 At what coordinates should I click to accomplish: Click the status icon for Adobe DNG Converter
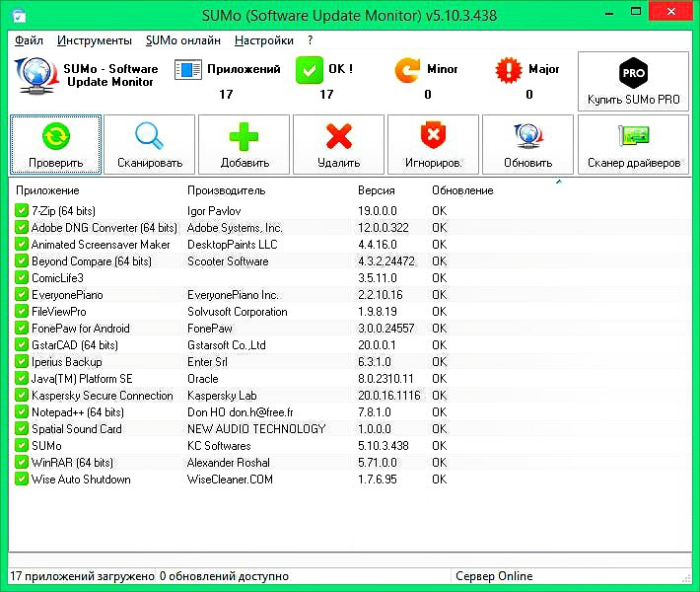pos(22,227)
